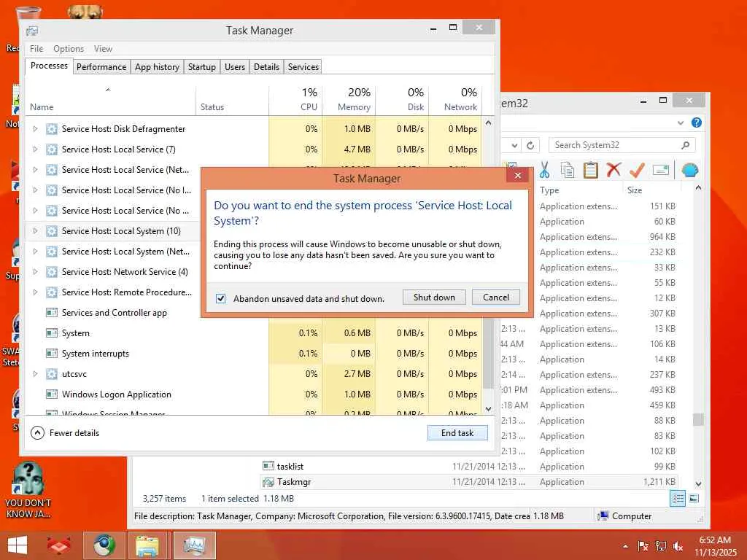Click the muted volume tray icon
This screenshot has width=747, height=560.
(678, 546)
